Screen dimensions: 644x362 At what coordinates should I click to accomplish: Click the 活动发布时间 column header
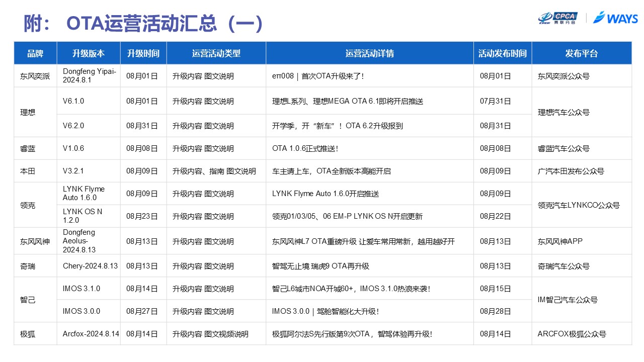click(x=503, y=53)
